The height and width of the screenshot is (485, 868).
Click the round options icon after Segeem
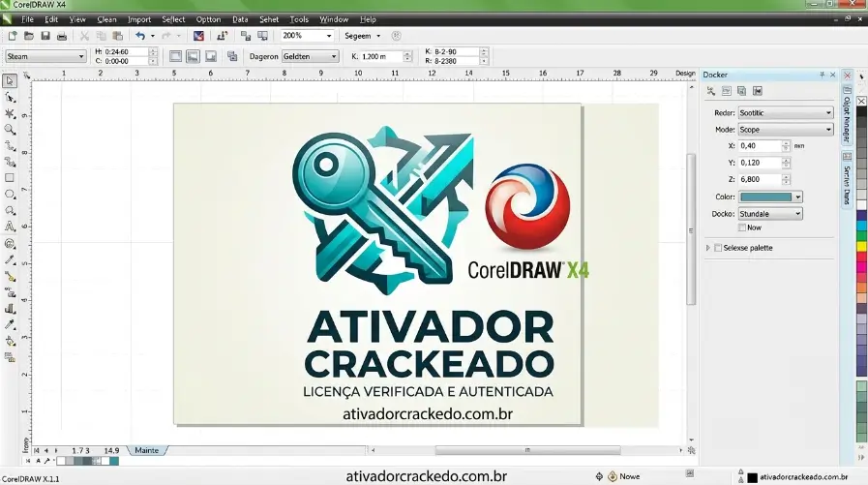point(397,36)
